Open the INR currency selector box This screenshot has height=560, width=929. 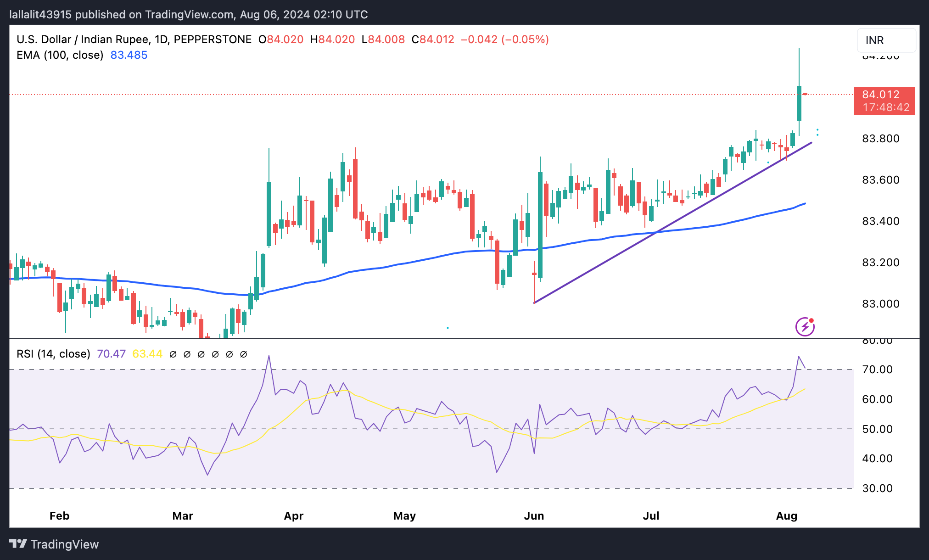click(886, 40)
